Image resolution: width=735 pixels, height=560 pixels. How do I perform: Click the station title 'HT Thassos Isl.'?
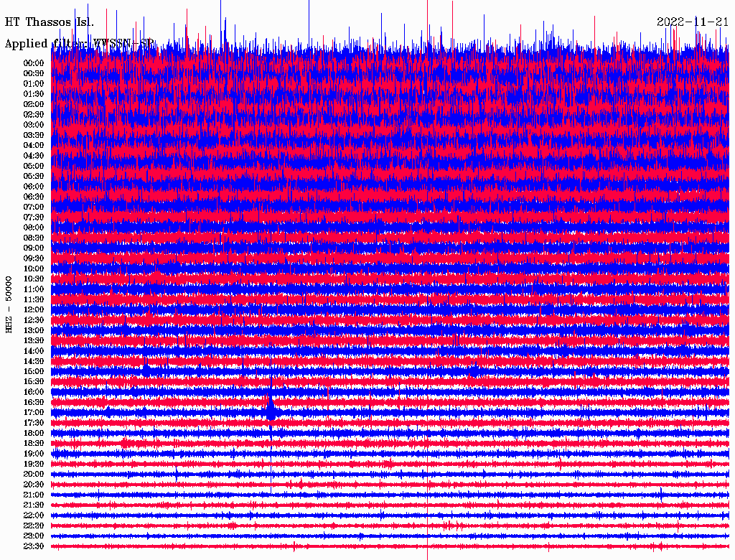tap(50, 22)
